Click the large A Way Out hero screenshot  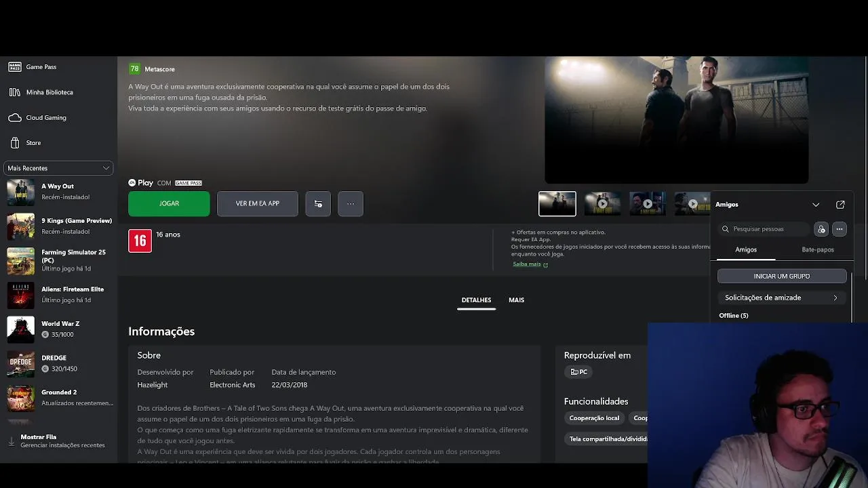point(677,120)
